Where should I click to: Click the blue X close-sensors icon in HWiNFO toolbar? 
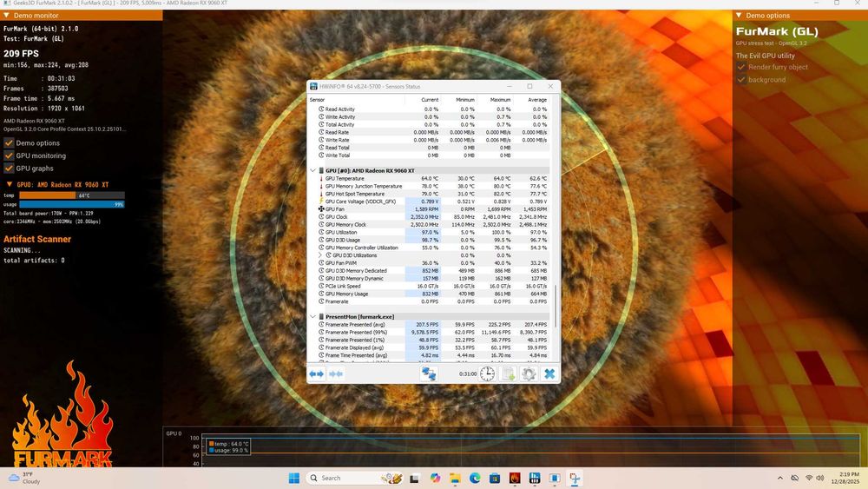549,373
